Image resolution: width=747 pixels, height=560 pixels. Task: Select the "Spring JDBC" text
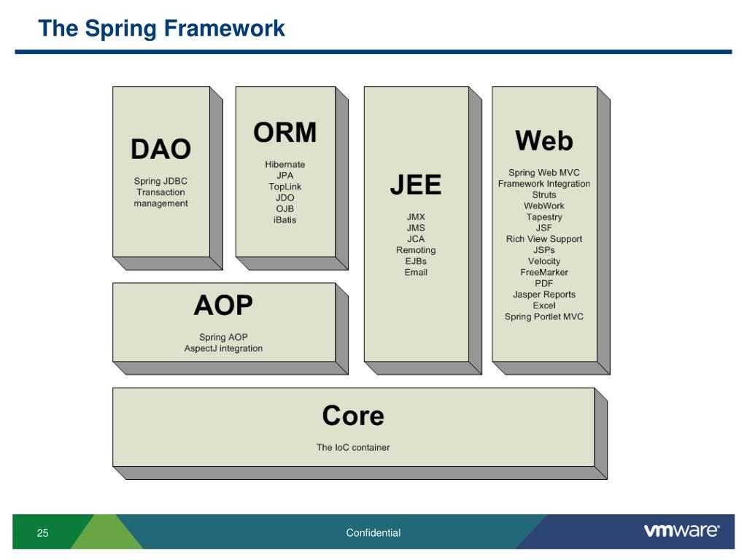point(160,181)
